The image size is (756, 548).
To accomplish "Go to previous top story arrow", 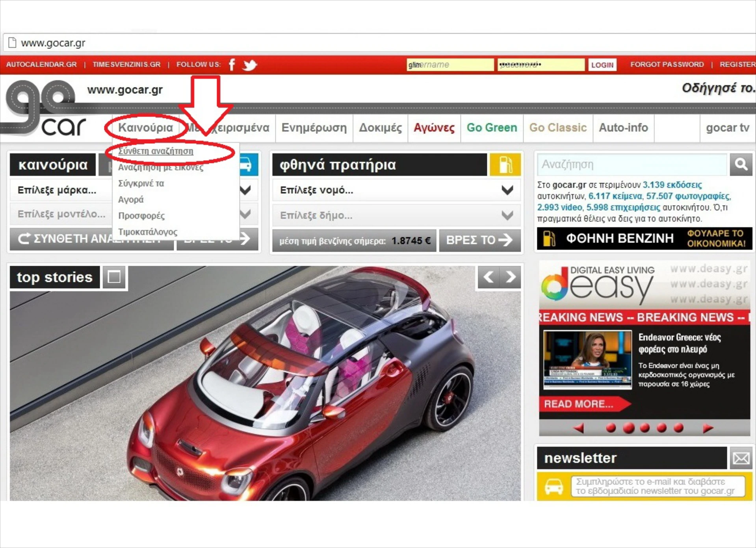I will pos(489,277).
